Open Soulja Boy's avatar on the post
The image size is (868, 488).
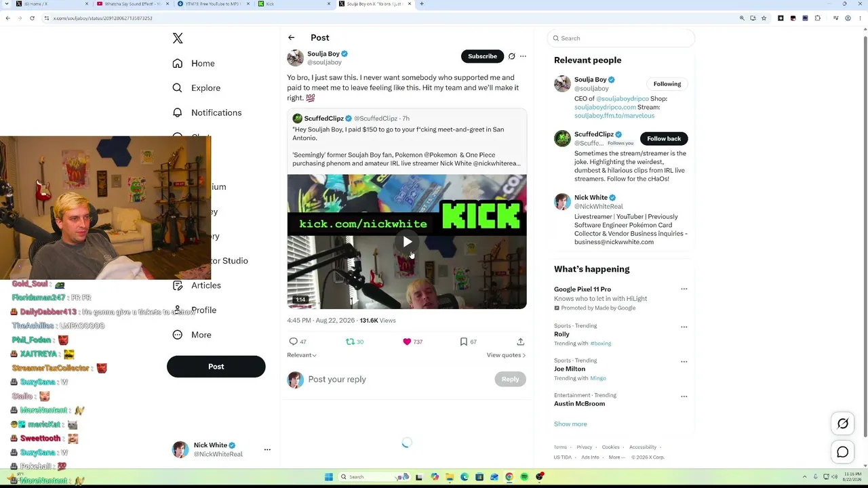(x=295, y=58)
